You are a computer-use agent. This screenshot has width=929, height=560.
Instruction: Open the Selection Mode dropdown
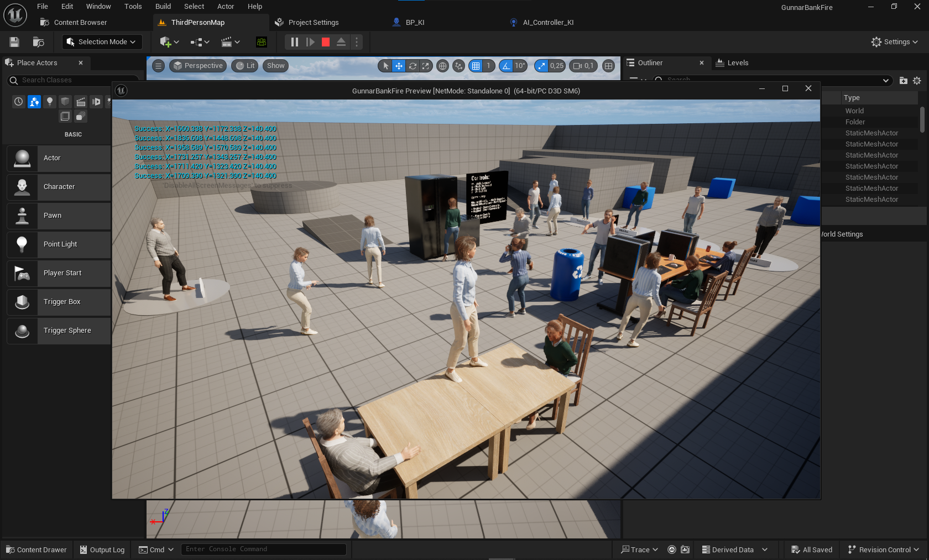pos(102,42)
